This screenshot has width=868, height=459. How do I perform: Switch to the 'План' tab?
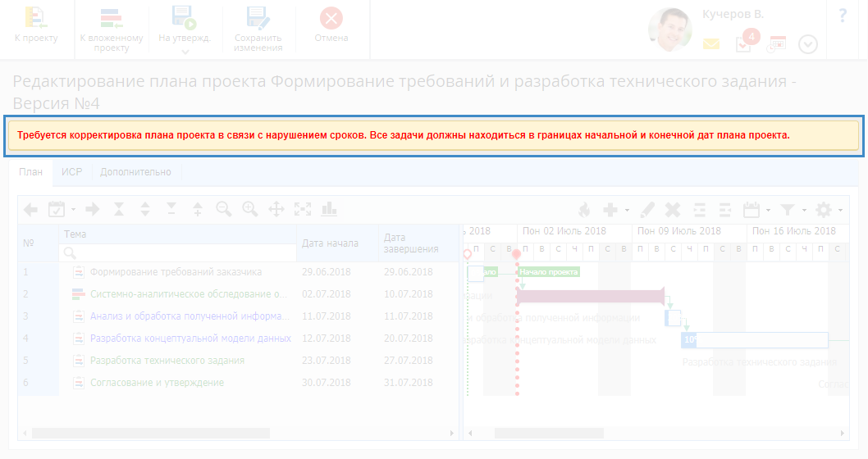point(31,172)
